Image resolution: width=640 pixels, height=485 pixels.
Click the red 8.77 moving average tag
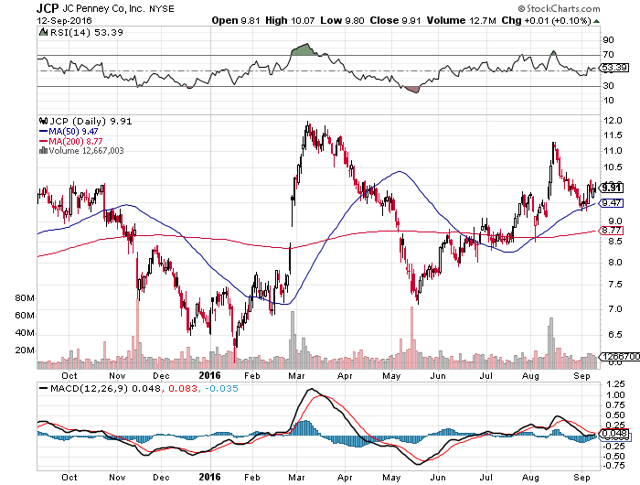point(611,231)
